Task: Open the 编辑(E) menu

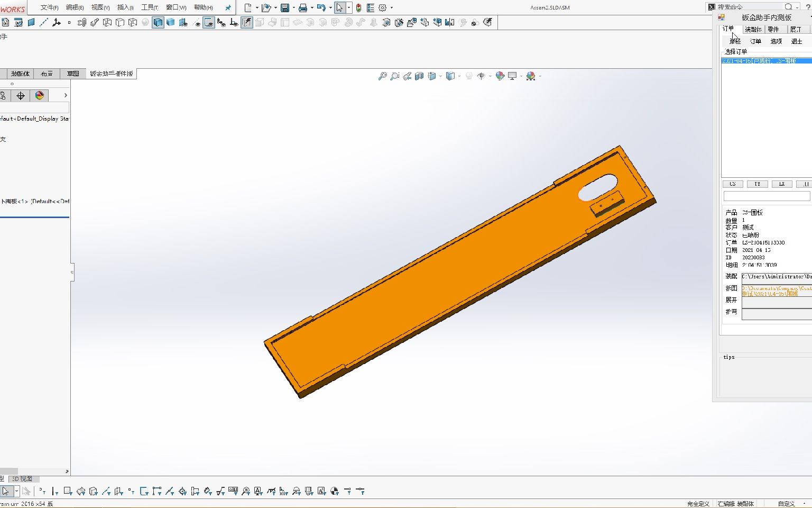Action: [x=75, y=7]
